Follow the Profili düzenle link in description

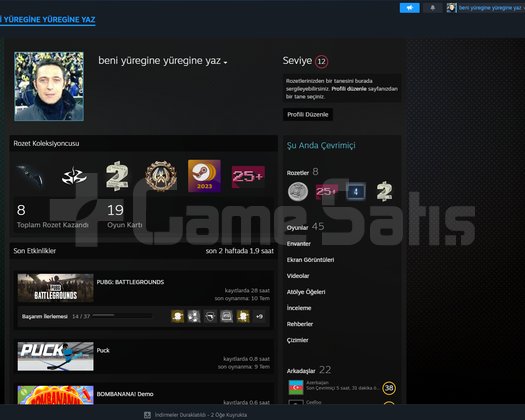349,89
